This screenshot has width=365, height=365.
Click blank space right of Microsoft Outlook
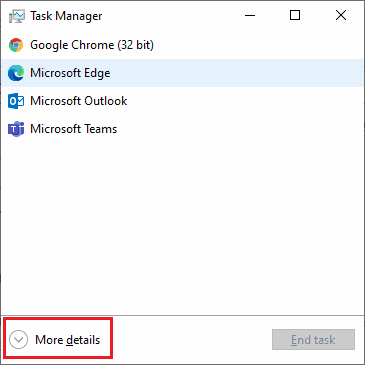coord(245,101)
